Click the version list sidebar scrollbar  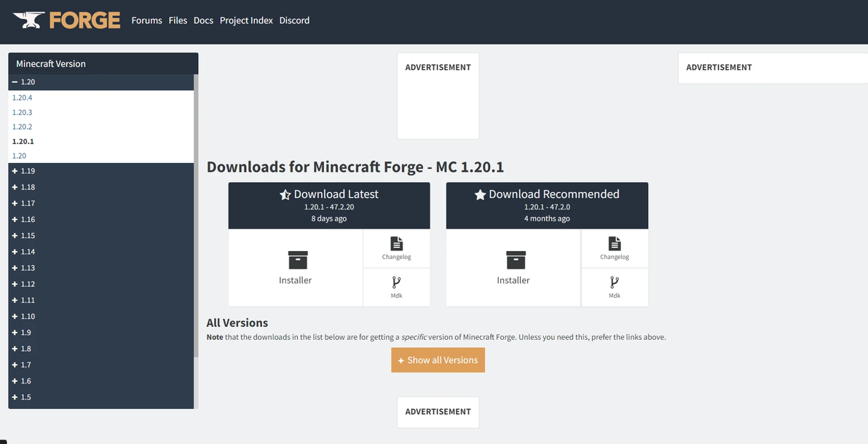pyautogui.click(x=196, y=218)
